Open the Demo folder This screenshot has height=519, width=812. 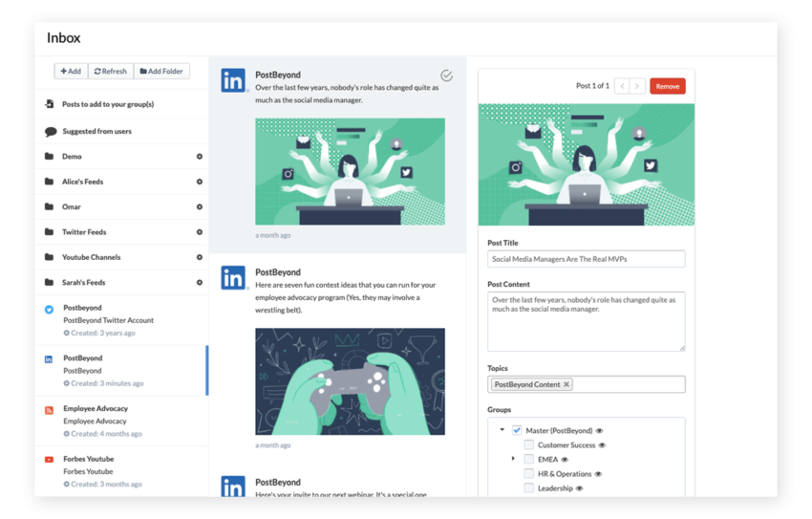point(121,157)
